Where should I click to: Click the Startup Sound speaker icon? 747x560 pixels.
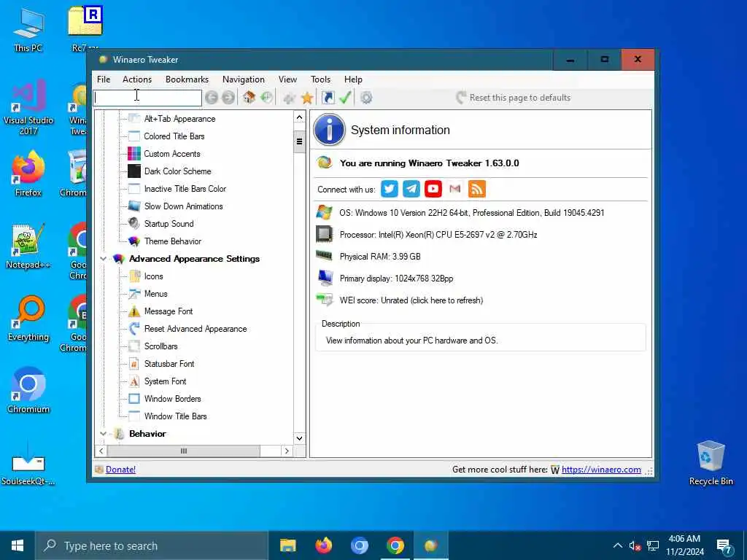click(x=134, y=223)
